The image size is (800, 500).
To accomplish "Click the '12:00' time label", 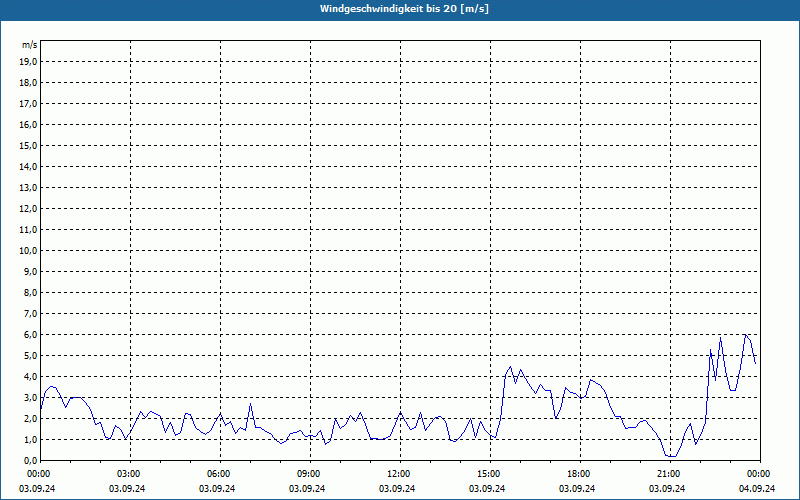I will 398,474.
